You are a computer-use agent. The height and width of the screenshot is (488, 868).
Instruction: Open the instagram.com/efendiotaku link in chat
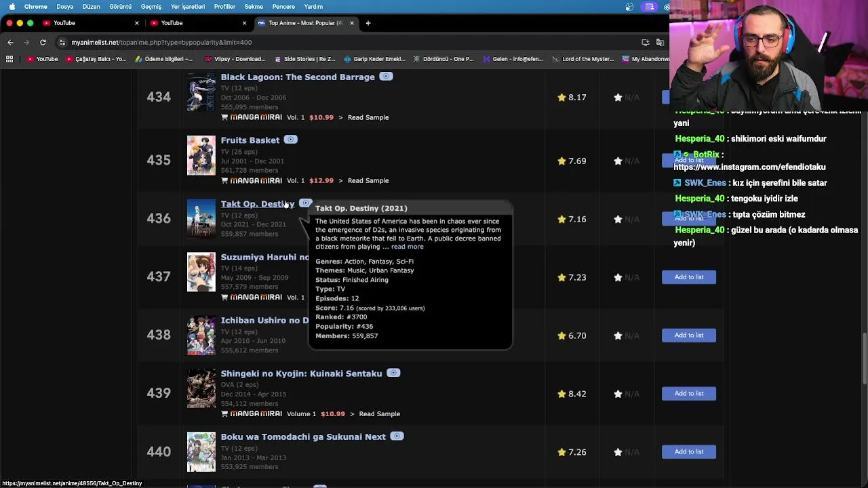(749, 167)
